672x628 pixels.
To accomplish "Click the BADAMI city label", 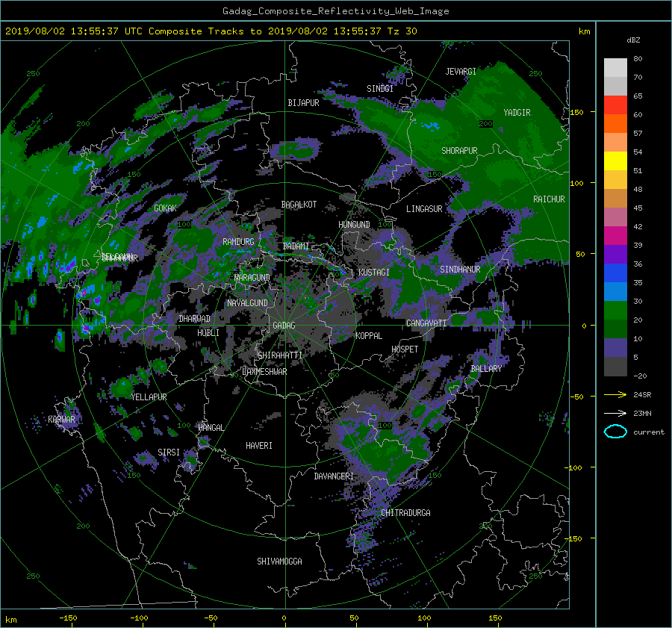I will tap(296, 246).
